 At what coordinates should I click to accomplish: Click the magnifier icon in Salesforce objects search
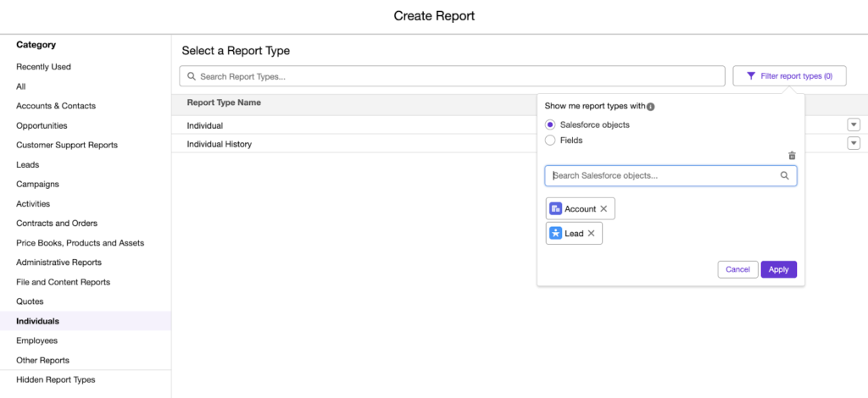coord(785,176)
